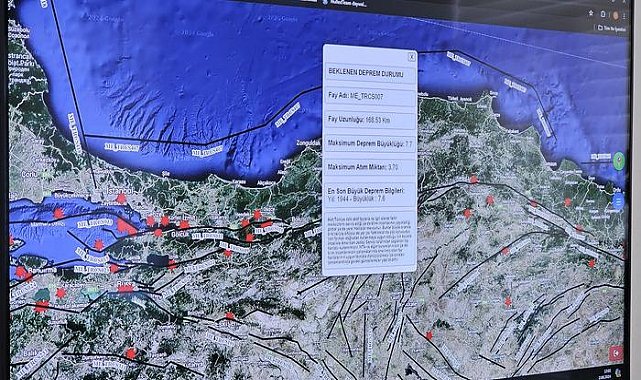Click the extensions icon beside the profile avatar
This screenshot has width=641, height=380.
click(603, 14)
